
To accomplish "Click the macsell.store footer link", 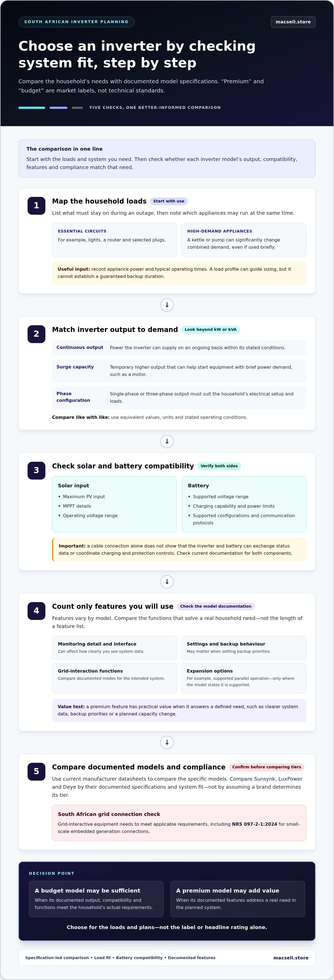I will 291,958.
